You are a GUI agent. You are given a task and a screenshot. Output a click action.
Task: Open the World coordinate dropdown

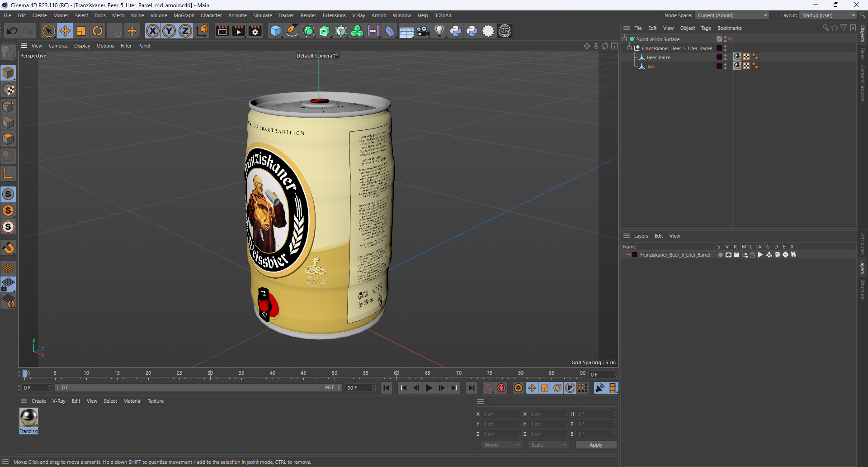pyautogui.click(x=502, y=445)
